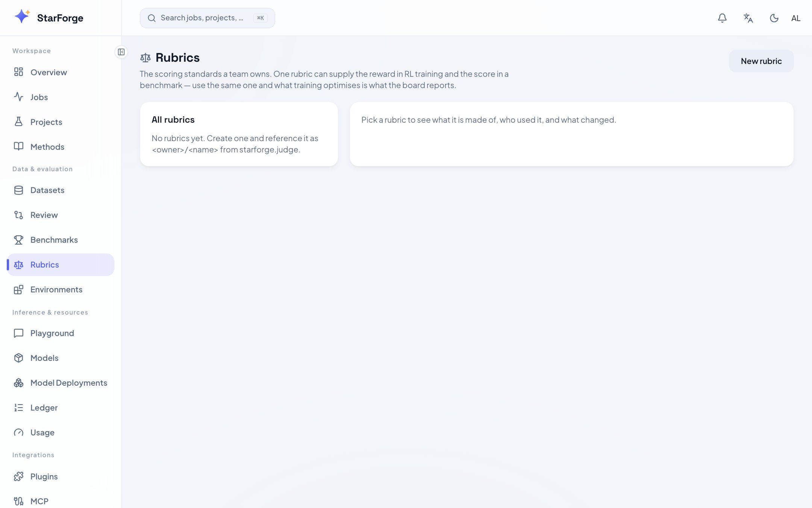Select the active Rubrics nav item
Screen dimensions: 812x508
[x=61, y=265]
